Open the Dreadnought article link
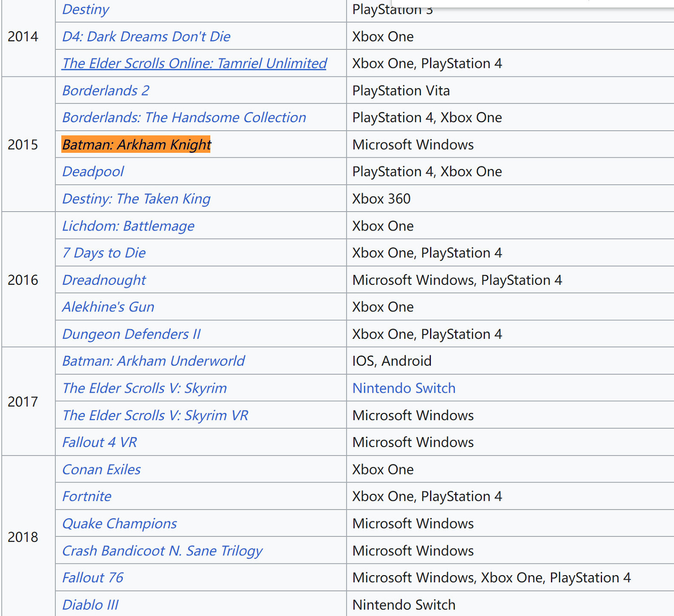The height and width of the screenshot is (616, 674). pyautogui.click(x=104, y=280)
